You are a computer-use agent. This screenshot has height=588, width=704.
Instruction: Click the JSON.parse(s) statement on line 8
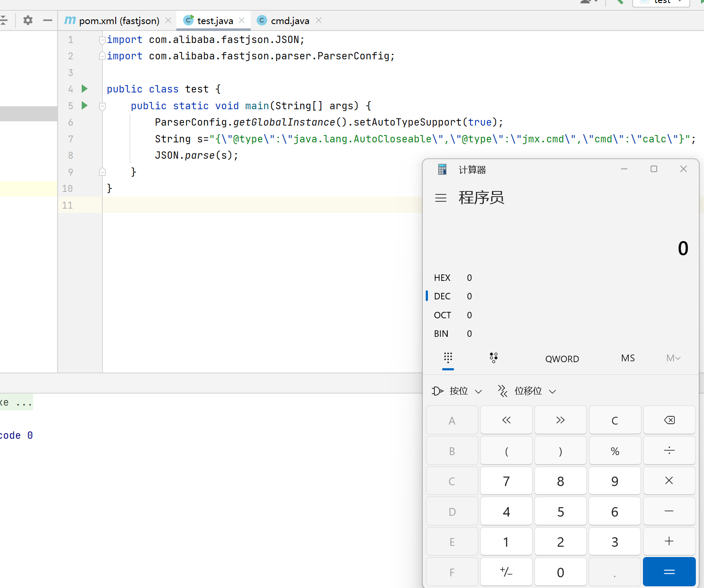pos(197,155)
